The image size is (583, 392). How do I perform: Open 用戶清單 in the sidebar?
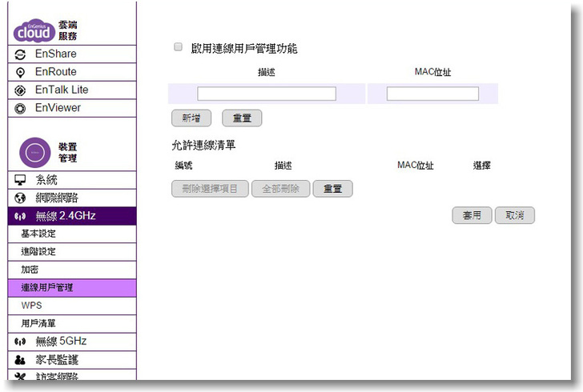38,323
